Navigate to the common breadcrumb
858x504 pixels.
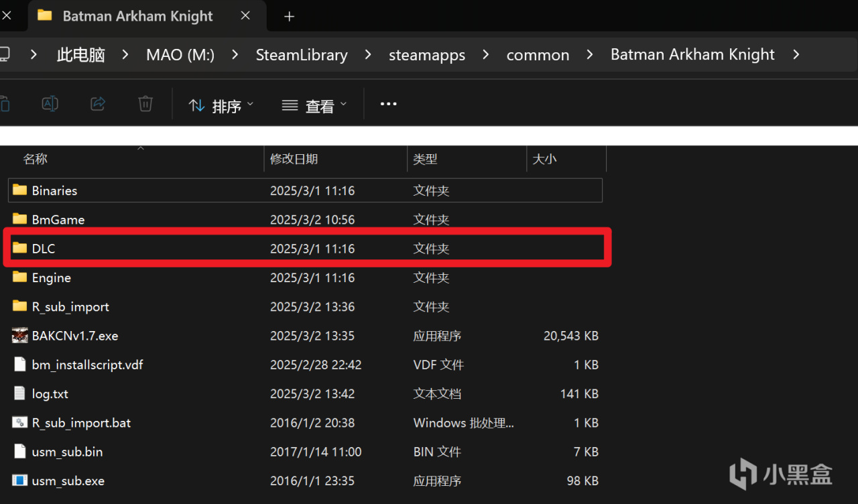click(x=538, y=55)
